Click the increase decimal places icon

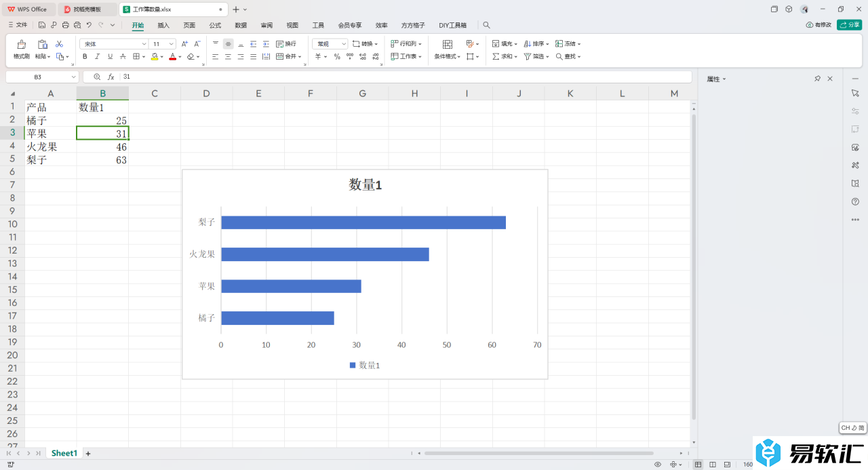pos(363,56)
